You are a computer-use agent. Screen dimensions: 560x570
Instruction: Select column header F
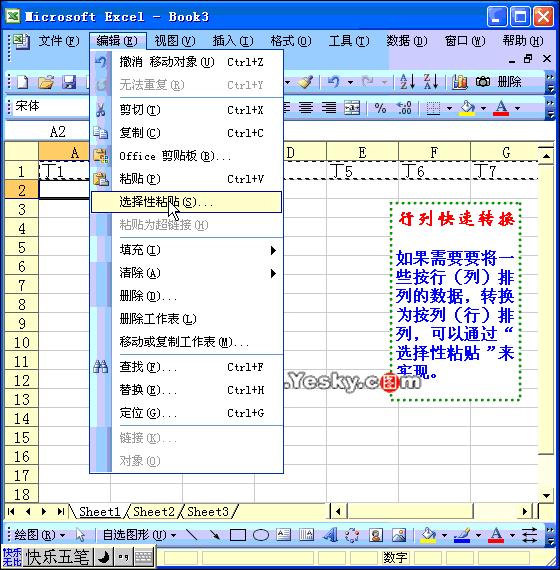tap(434, 152)
